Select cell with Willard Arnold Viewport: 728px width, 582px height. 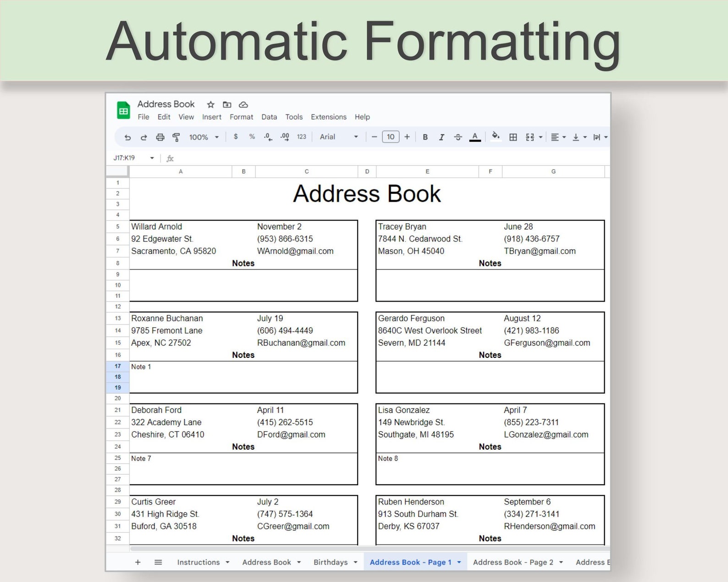181,226
